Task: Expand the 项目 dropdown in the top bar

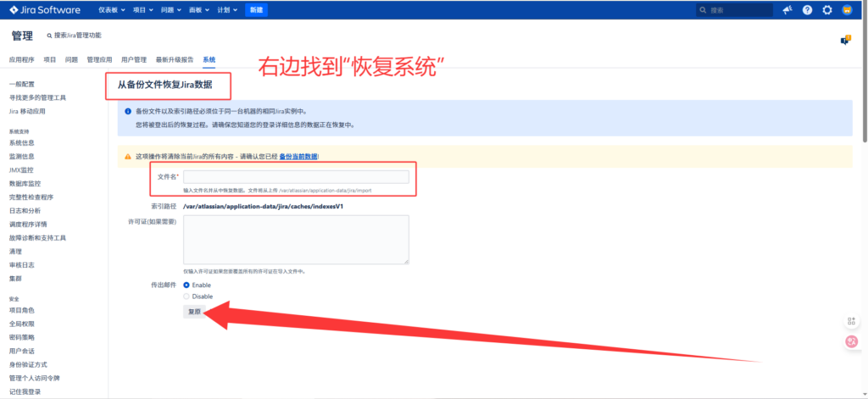Action: (143, 10)
